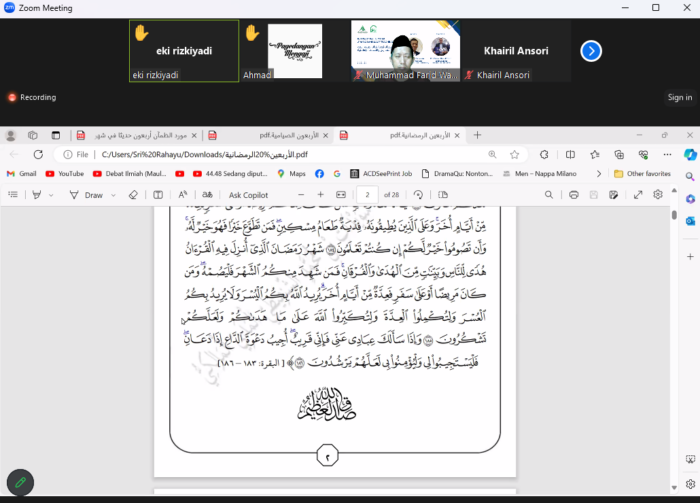Viewport: 700px width, 503px height.
Task: Open Maps bookmark
Action: click(292, 174)
